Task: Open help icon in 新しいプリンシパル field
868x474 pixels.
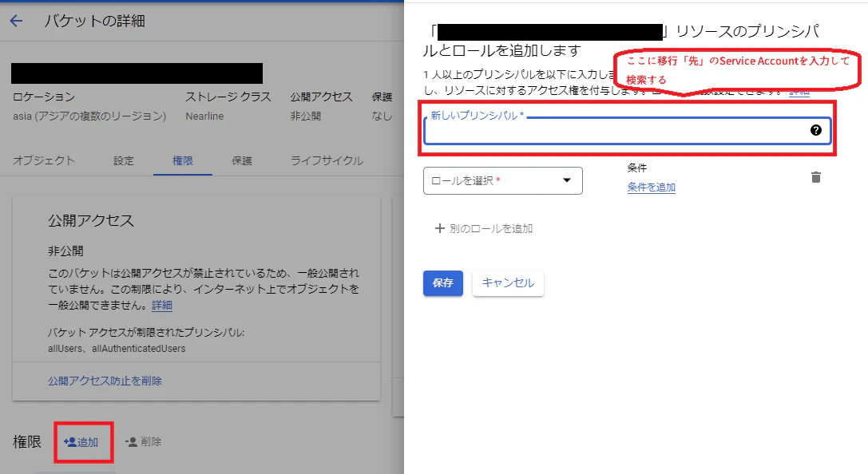Action: coord(815,130)
